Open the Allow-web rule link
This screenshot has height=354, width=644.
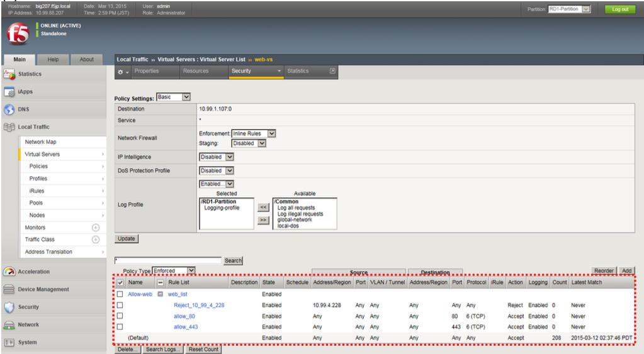coord(140,294)
